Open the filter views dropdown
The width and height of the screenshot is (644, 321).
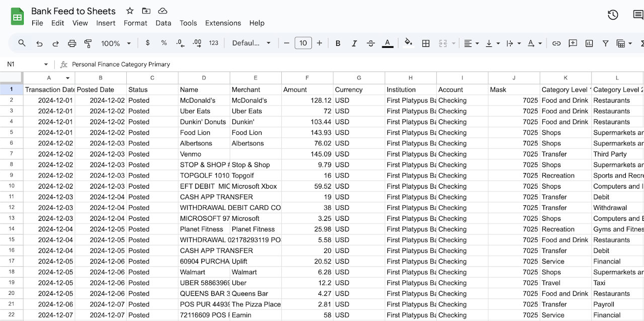point(624,43)
